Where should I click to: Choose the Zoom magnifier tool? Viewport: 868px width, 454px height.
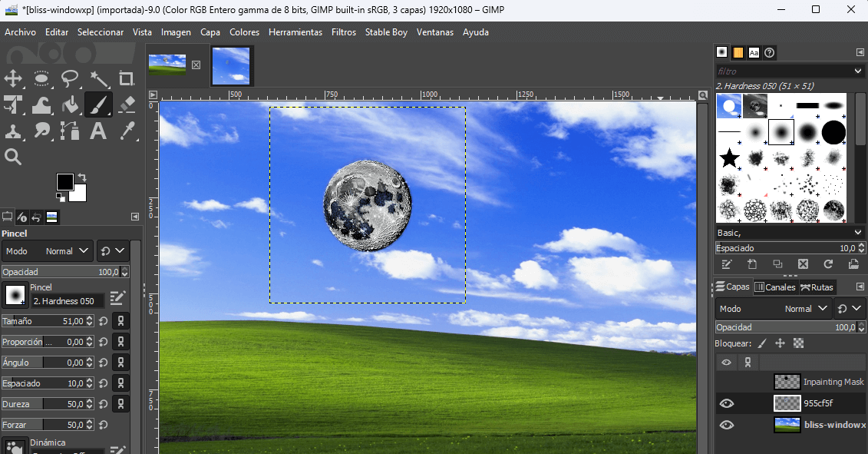[13, 157]
